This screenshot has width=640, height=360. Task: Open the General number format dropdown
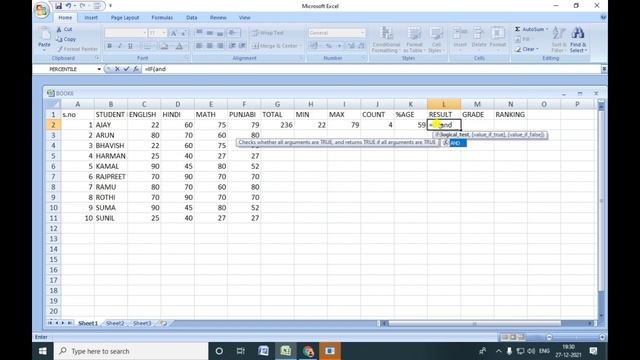click(x=362, y=33)
